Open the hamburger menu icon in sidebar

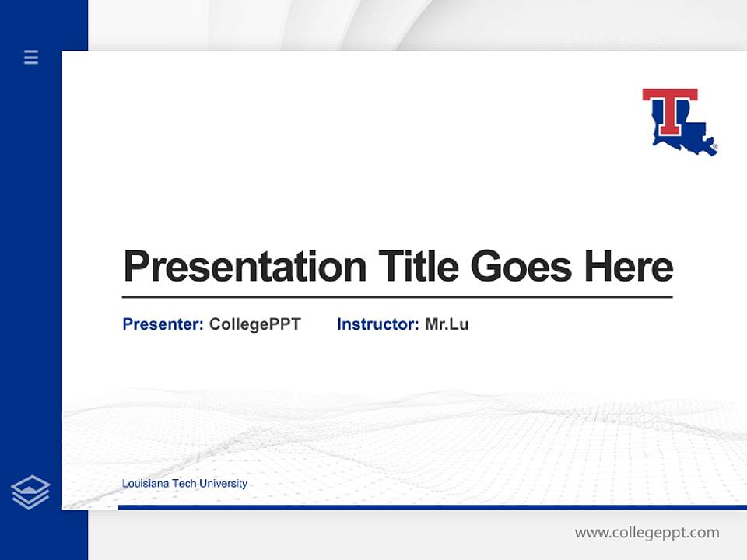coord(31,57)
